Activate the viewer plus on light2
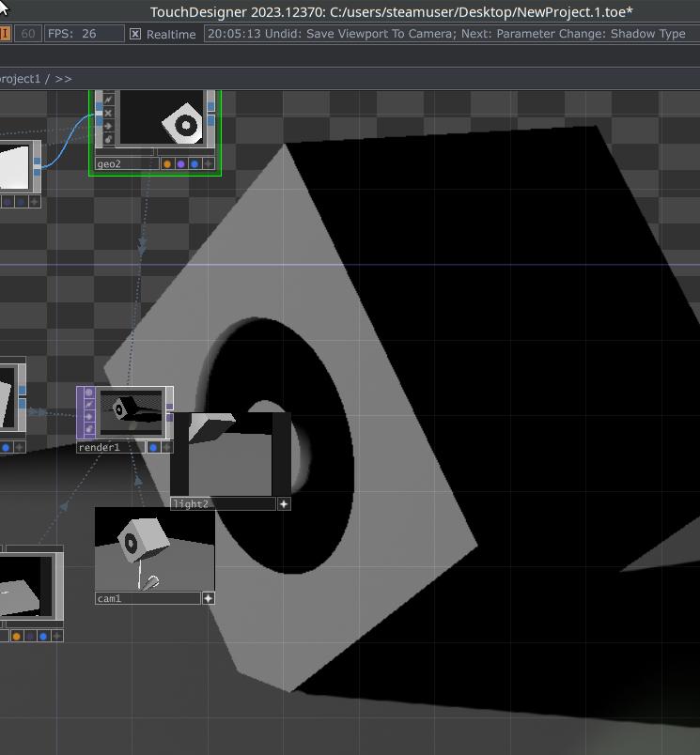Viewport: 700px width, 755px height. (x=284, y=504)
